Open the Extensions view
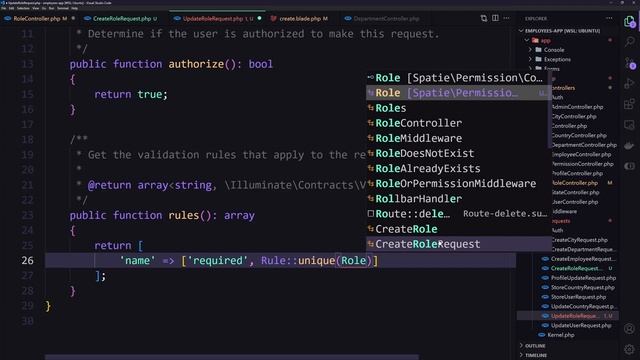The height and width of the screenshot is (360, 640). tap(629, 104)
